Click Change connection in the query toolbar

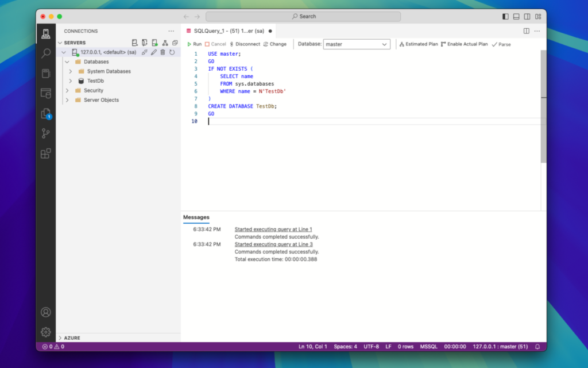[275, 44]
